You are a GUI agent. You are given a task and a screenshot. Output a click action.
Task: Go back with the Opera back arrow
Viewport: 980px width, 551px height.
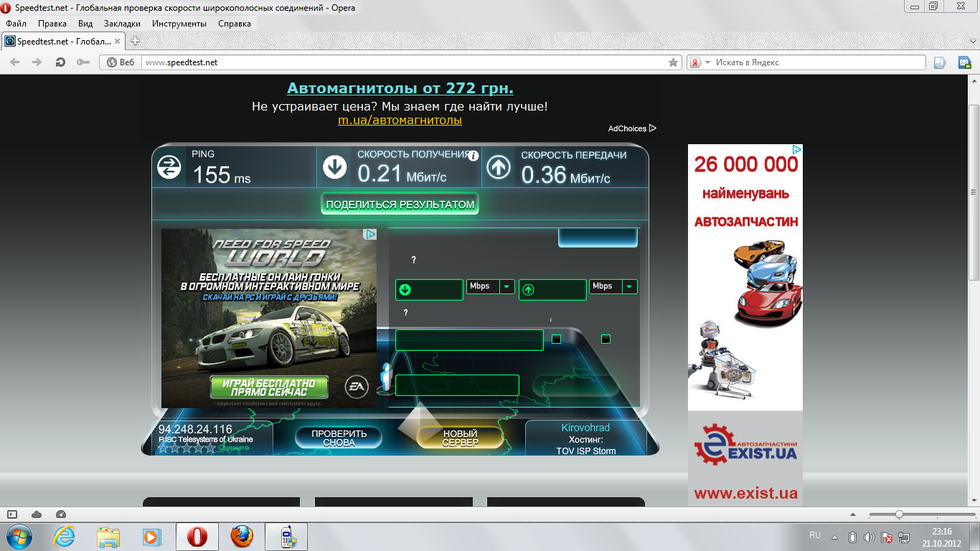point(15,62)
